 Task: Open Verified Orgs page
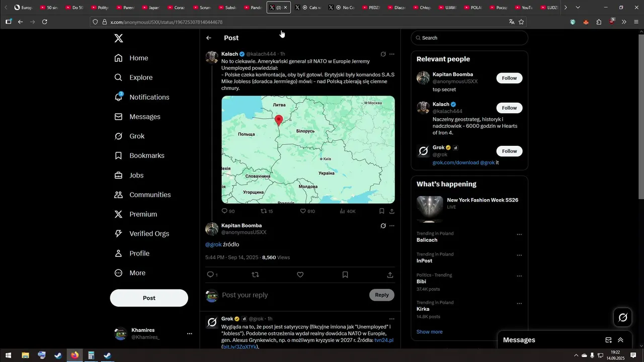pos(141,234)
